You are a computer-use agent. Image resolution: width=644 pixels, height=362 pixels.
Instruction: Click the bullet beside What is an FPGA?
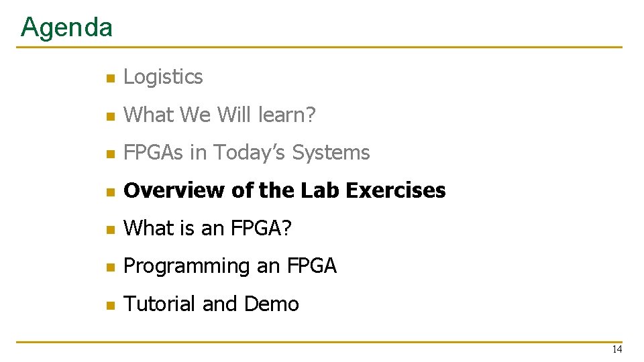pyautogui.click(x=111, y=229)
